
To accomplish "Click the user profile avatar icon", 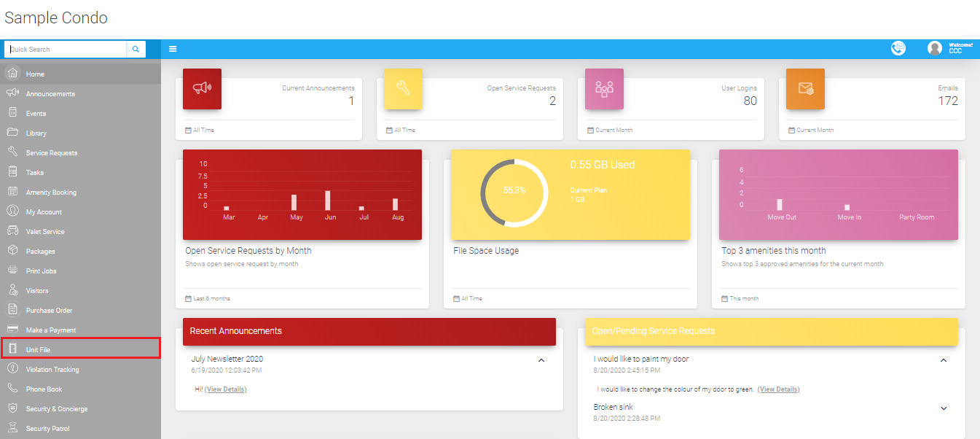I will pos(934,48).
